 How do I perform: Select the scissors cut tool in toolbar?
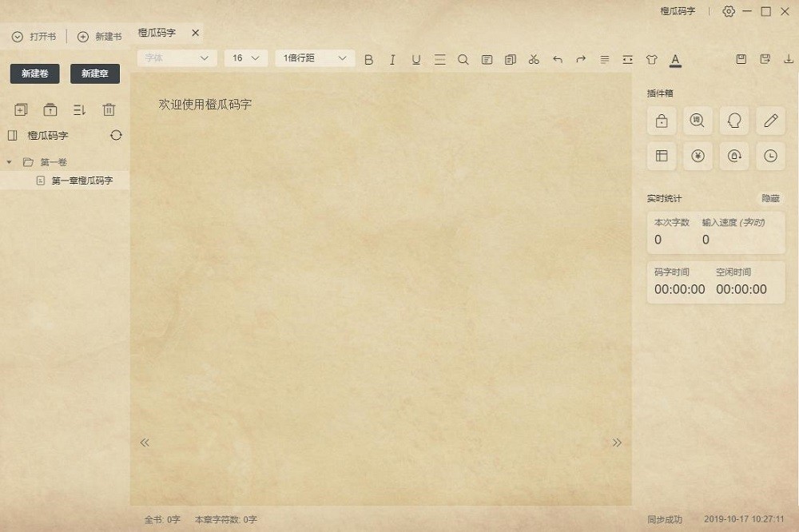pyautogui.click(x=534, y=58)
